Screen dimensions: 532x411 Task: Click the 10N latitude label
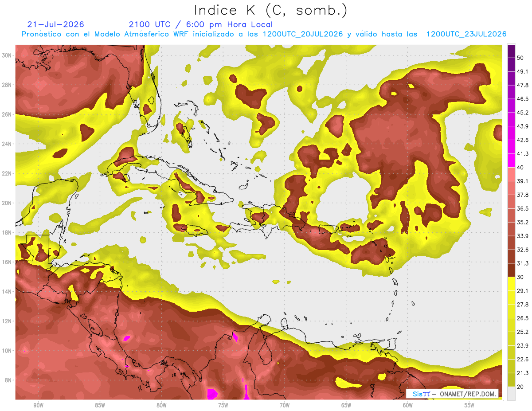point(7,351)
